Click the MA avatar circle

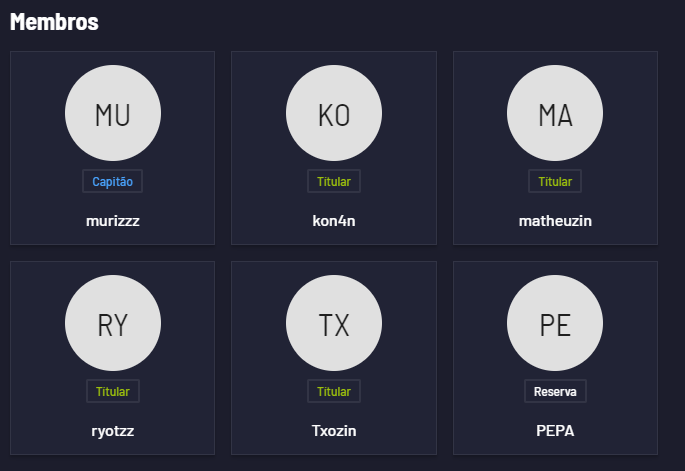tap(555, 114)
